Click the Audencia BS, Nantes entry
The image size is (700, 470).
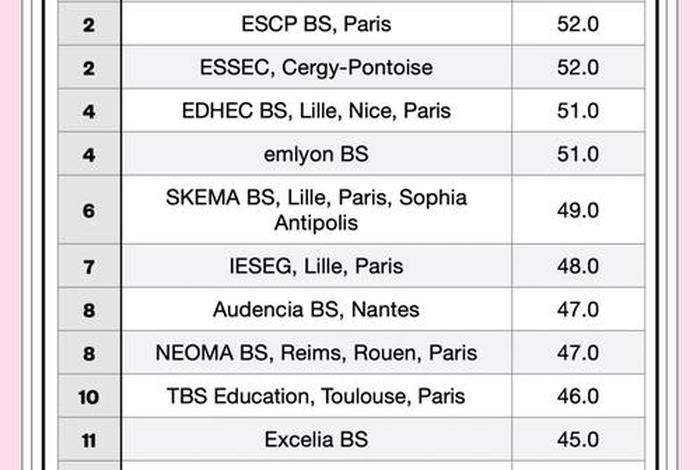coord(316,309)
